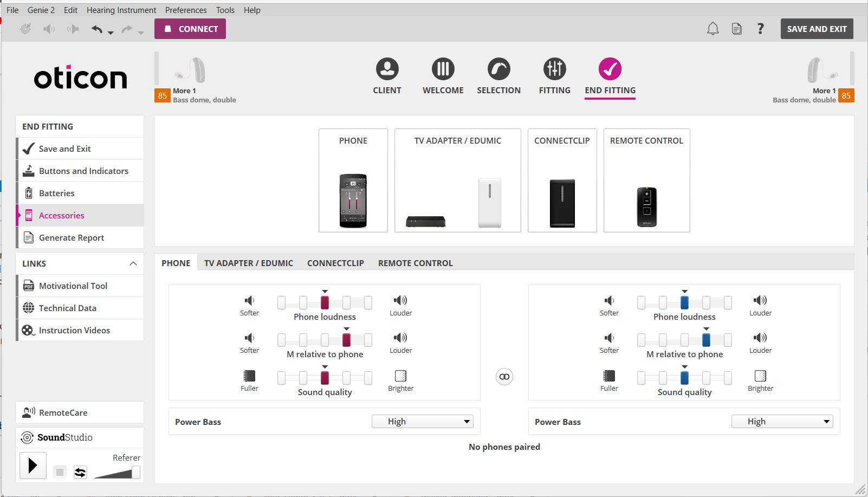This screenshot has width=868, height=497.
Task: Open the notifications bell icon
Action: (713, 29)
